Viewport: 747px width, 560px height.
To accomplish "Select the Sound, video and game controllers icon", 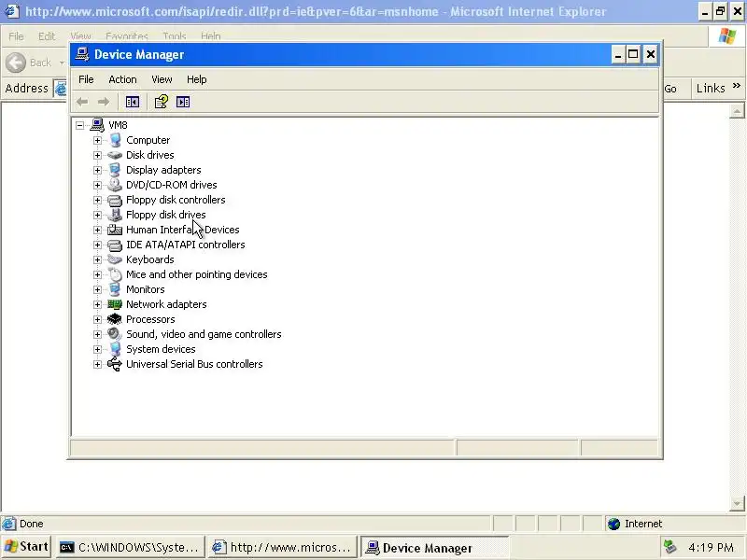I will 115,334.
